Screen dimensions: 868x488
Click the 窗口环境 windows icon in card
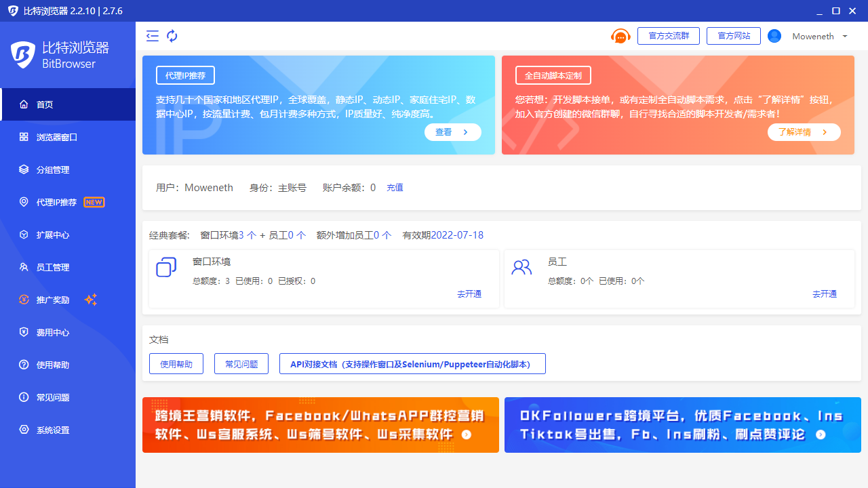coord(166,267)
